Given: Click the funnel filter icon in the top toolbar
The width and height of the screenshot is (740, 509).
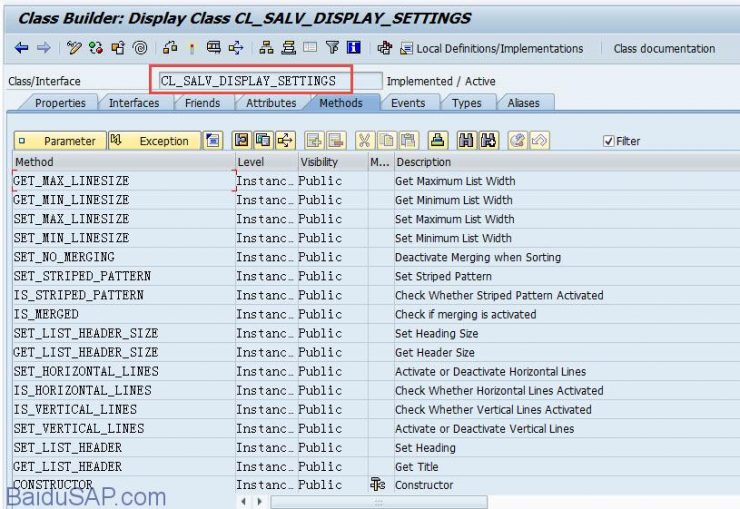Looking at the screenshot, I should (332, 48).
